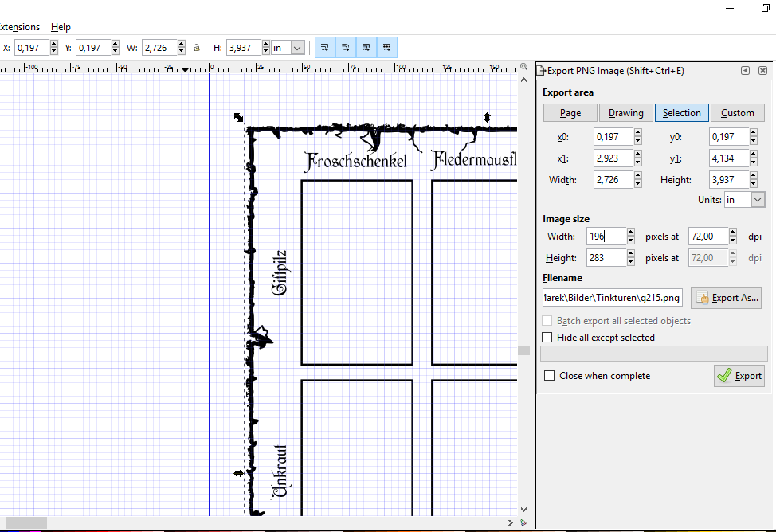Click the Filename input field showing g215.png
776x532 pixels.
612,297
